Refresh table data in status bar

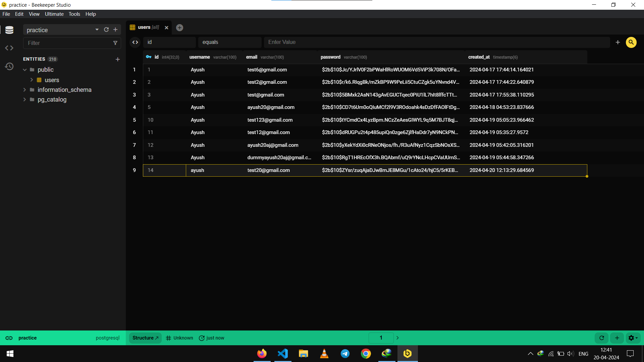[x=602, y=338]
